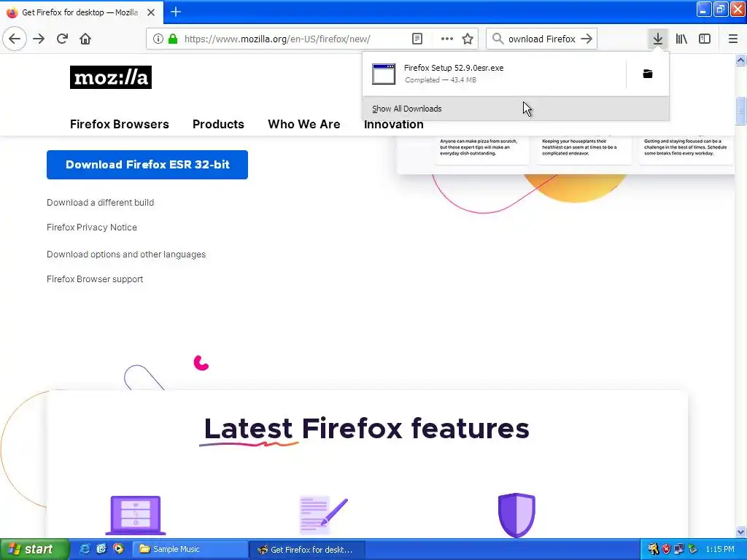Go back with the back arrow button
The height and width of the screenshot is (560, 747).
[x=15, y=39]
